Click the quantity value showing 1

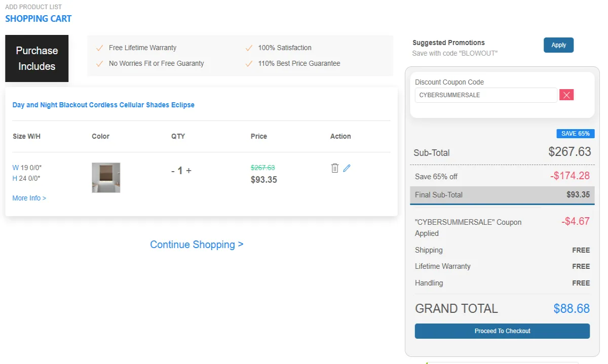coord(180,171)
